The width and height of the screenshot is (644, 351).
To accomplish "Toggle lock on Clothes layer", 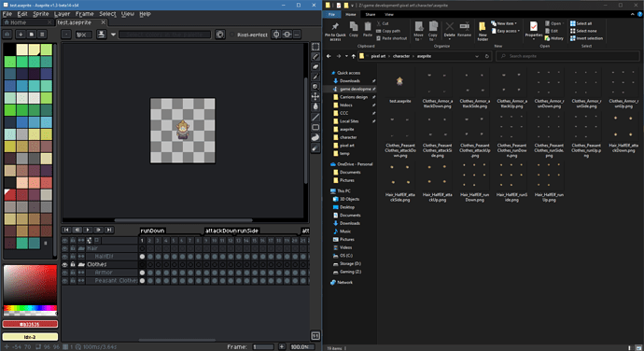I will 73,265.
